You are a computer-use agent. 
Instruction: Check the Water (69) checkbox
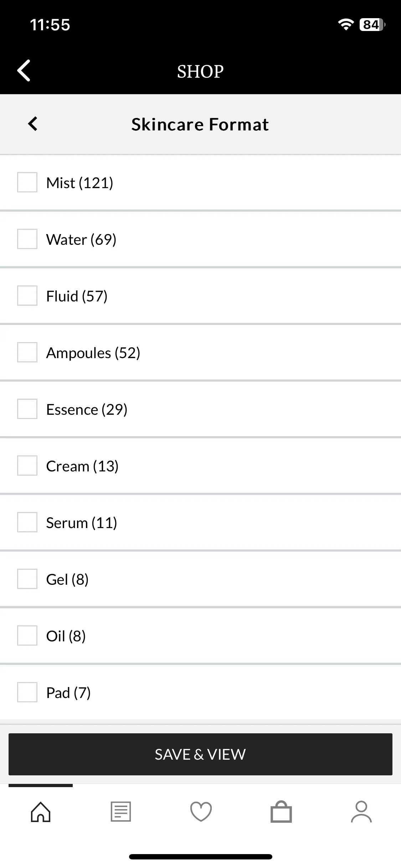click(27, 239)
